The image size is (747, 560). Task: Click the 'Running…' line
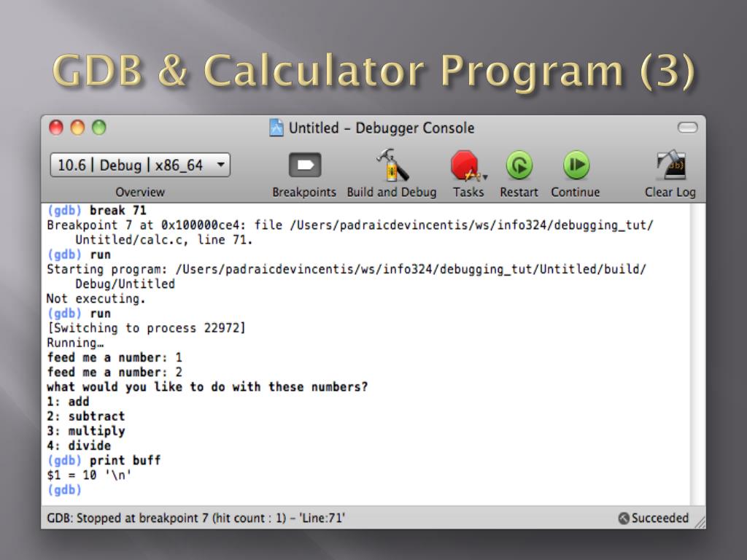(x=75, y=343)
